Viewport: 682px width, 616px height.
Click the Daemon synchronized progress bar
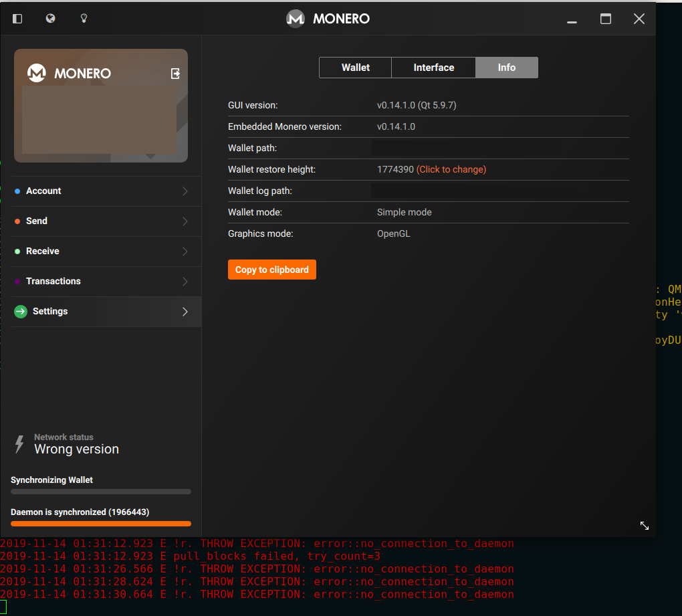point(100,524)
